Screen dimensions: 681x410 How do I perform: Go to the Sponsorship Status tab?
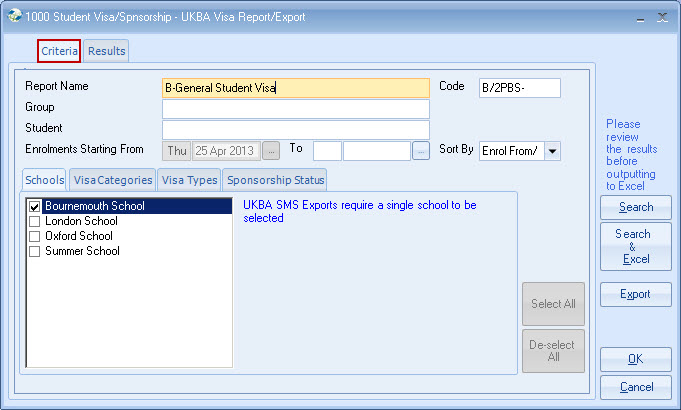click(275, 180)
